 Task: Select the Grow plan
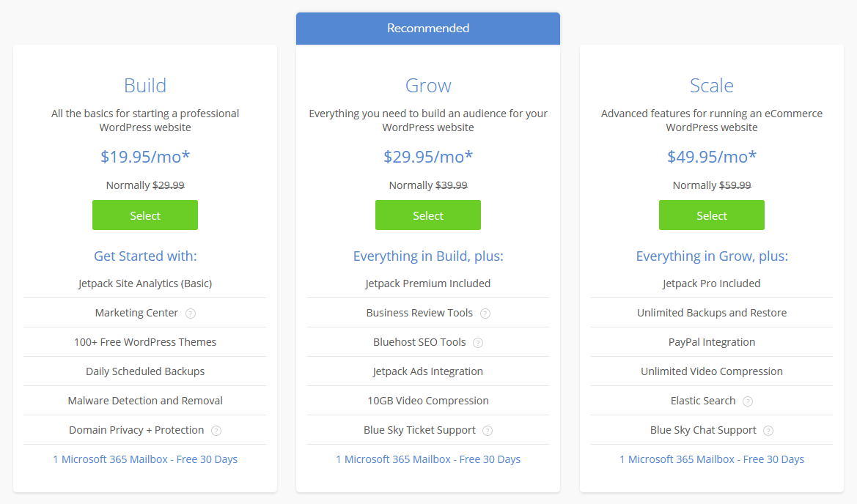428,215
